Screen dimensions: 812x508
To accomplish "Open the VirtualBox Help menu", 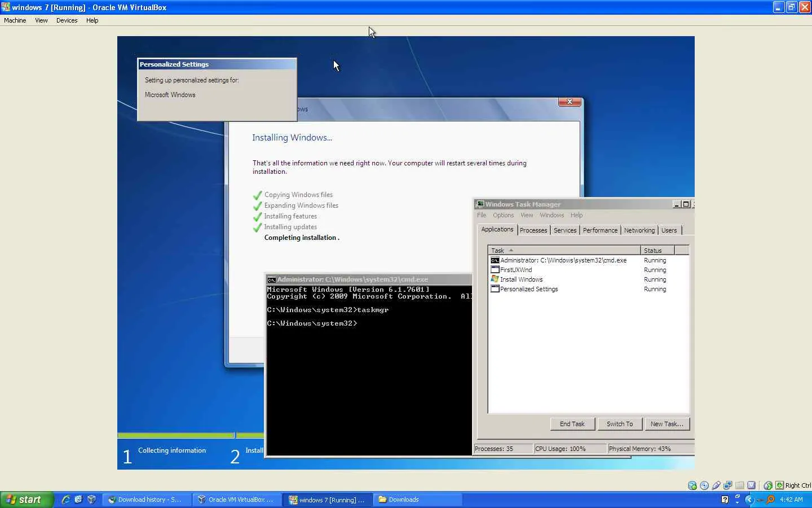I will point(92,20).
